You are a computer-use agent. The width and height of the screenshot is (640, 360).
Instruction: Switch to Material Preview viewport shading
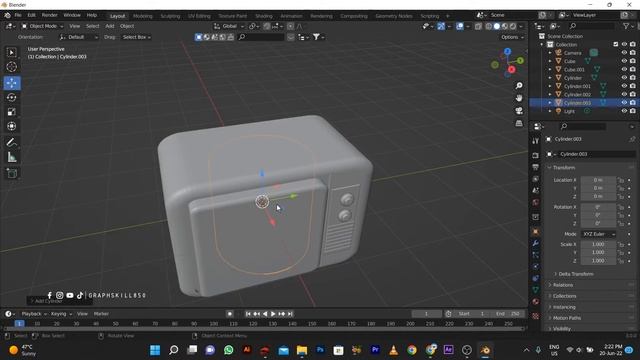pos(504,26)
